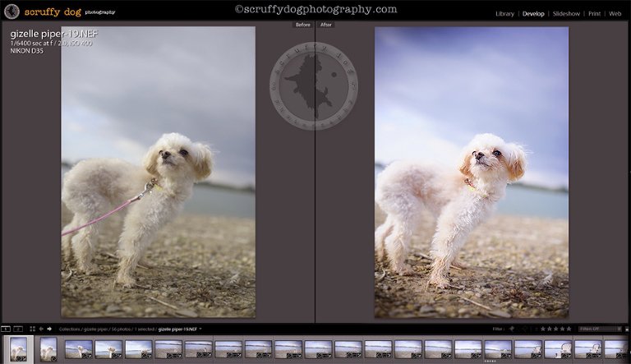Open Grid view icon in filmstrip bar
This screenshot has width=631, height=364.
tap(32, 329)
